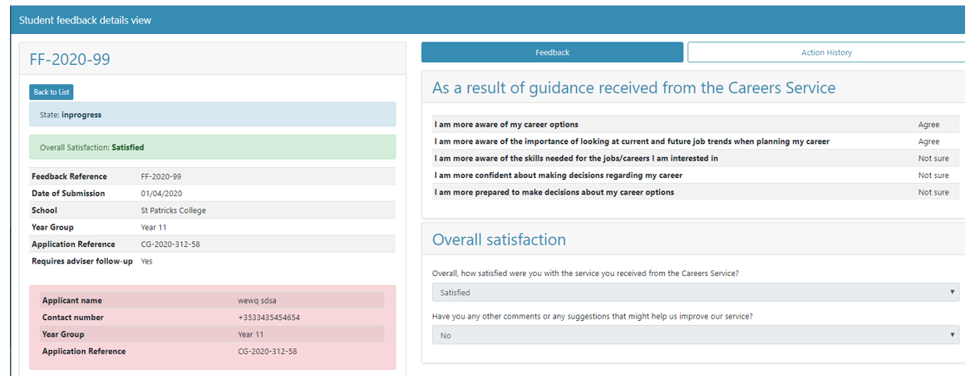This screenshot has width=980, height=385.
Task: Click the green Overall Satisfaction banner
Action: pyautogui.click(x=212, y=147)
